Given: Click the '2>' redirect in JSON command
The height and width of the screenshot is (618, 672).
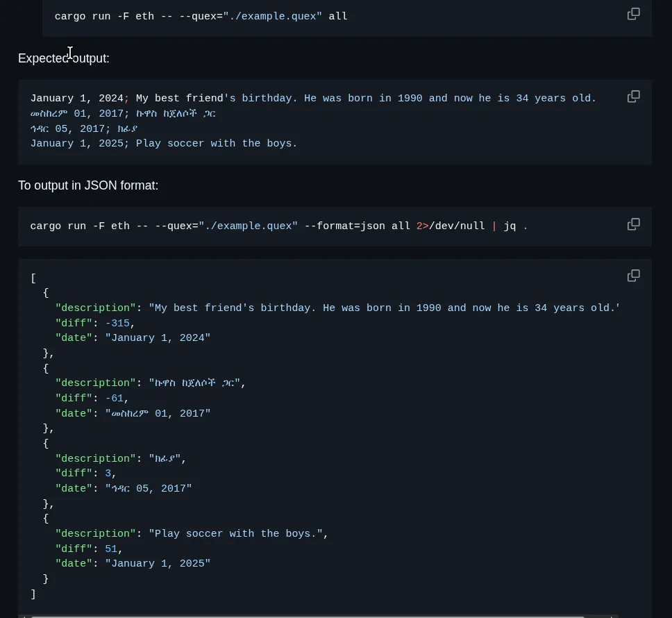Looking at the screenshot, I should pos(422,226).
